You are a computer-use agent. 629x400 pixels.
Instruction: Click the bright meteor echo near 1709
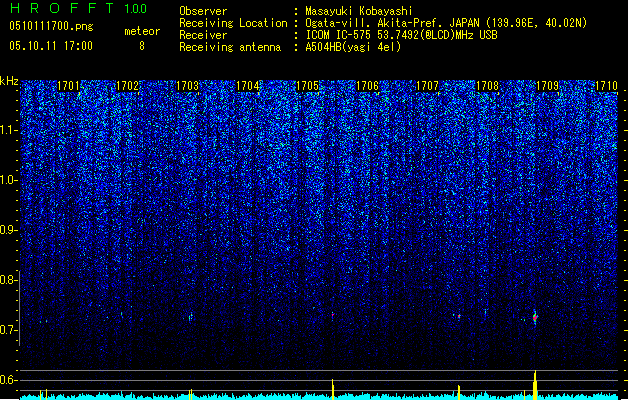(x=535, y=317)
